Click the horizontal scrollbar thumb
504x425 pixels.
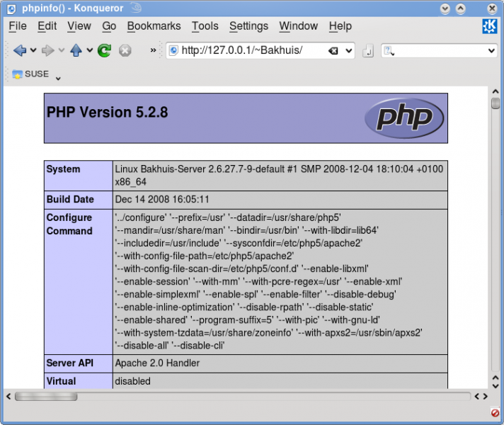tap(55, 397)
